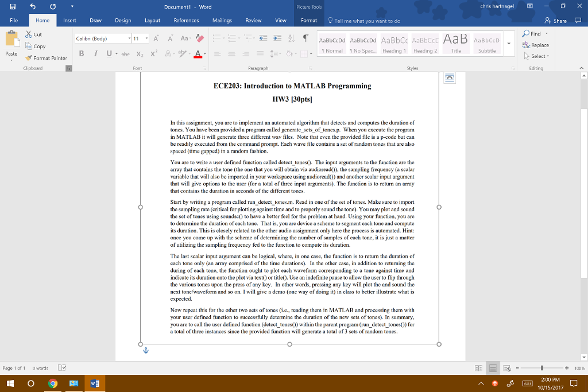The height and width of the screenshot is (392, 588).
Task: Open the References ribbon tab
Action: tap(186, 20)
